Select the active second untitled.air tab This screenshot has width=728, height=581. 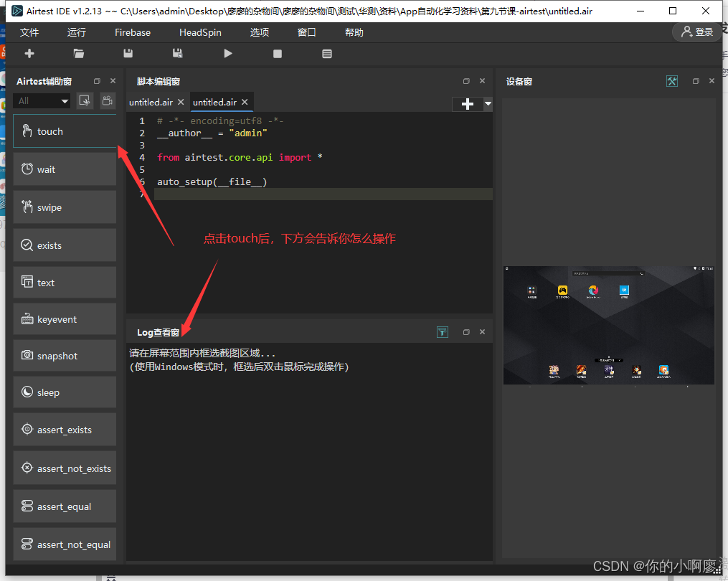point(214,102)
